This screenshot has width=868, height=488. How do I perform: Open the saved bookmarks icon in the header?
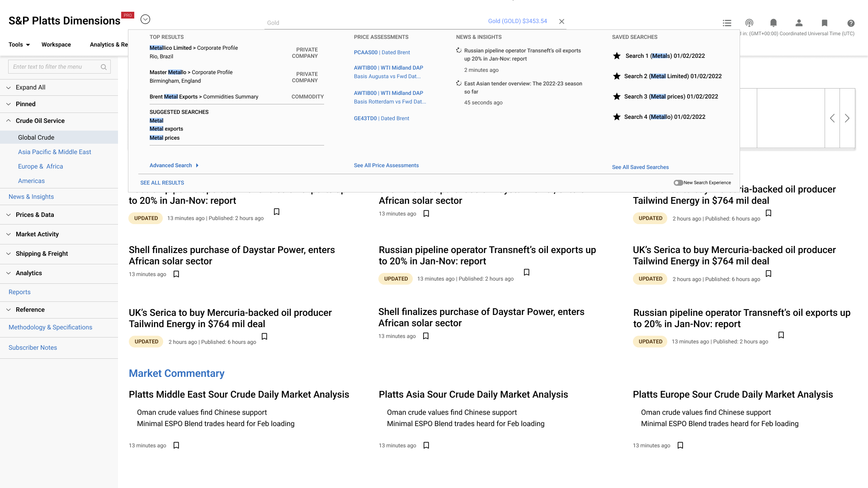pos(825,23)
